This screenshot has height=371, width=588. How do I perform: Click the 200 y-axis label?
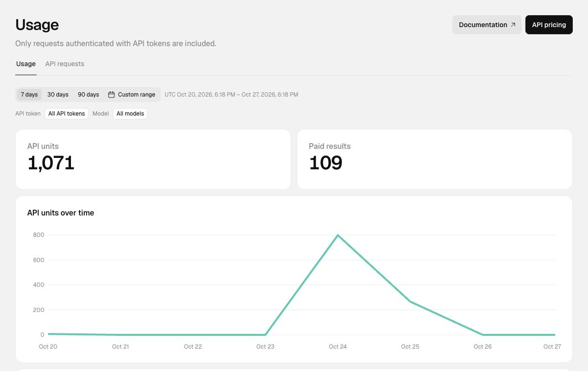tap(39, 310)
